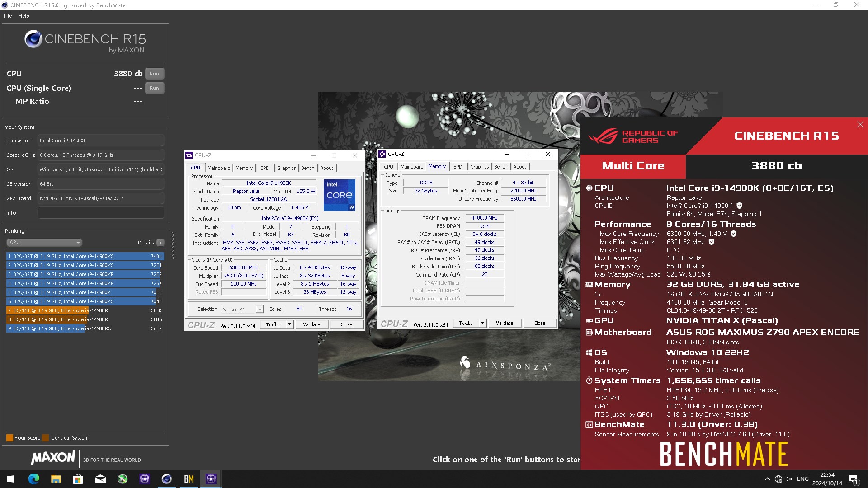Viewport: 868px width, 488px height.
Task: Minimize the right CPU-Z window
Action: pyautogui.click(x=506, y=154)
